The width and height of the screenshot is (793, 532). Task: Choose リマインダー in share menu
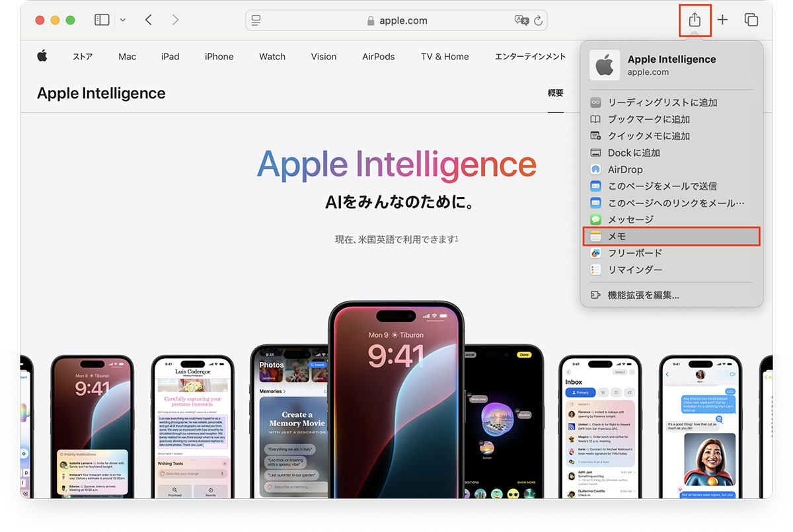(x=671, y=270)
